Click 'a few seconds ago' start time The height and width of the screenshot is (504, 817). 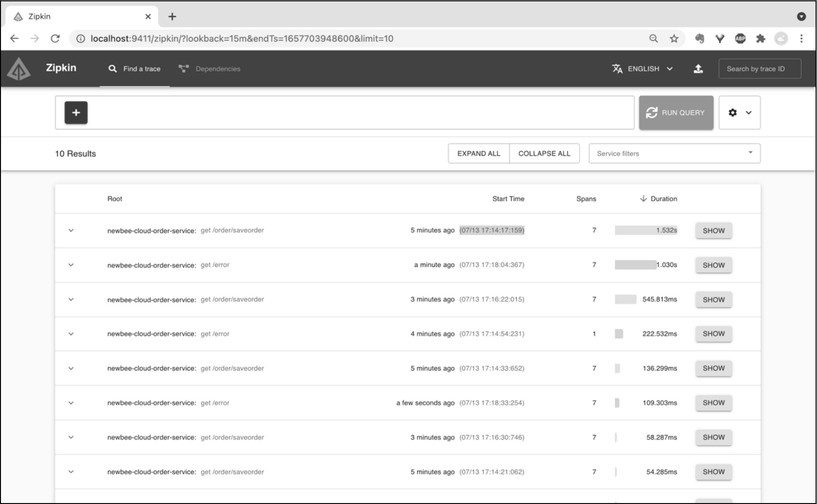pyautogui.click(x=425, y=403)
